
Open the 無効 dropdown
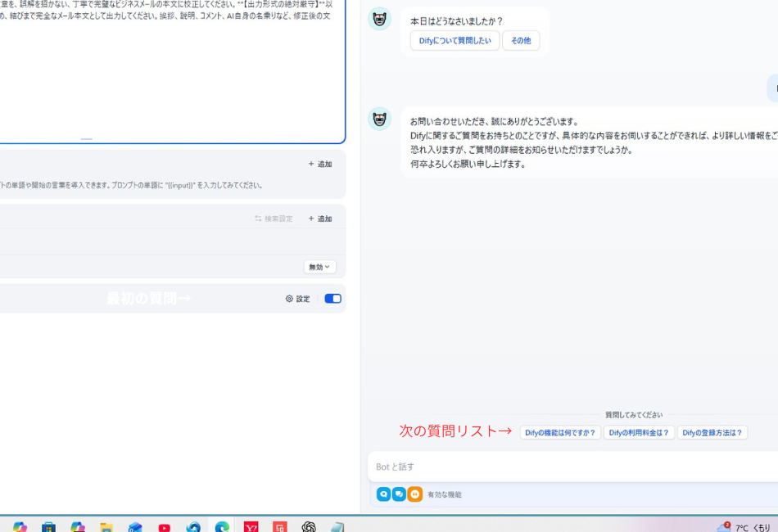(x=319, y=267)
